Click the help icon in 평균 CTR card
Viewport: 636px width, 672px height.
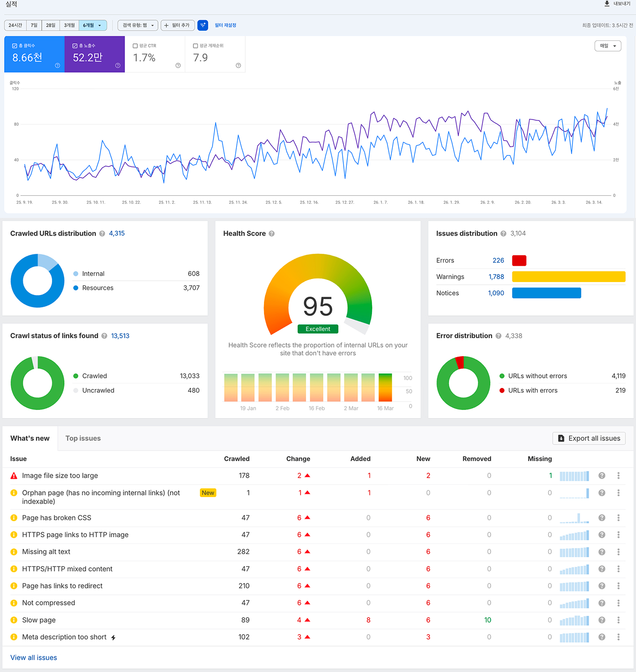[178, 66]
